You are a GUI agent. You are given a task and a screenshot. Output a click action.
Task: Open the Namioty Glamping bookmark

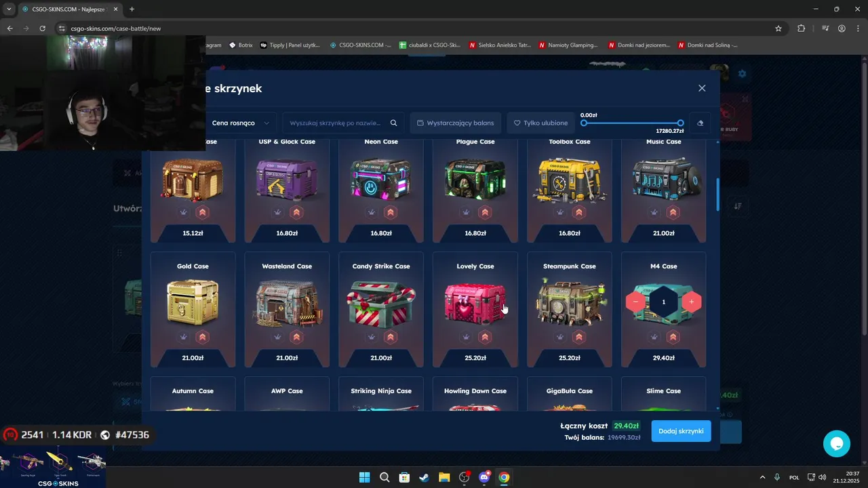point(568,45)
